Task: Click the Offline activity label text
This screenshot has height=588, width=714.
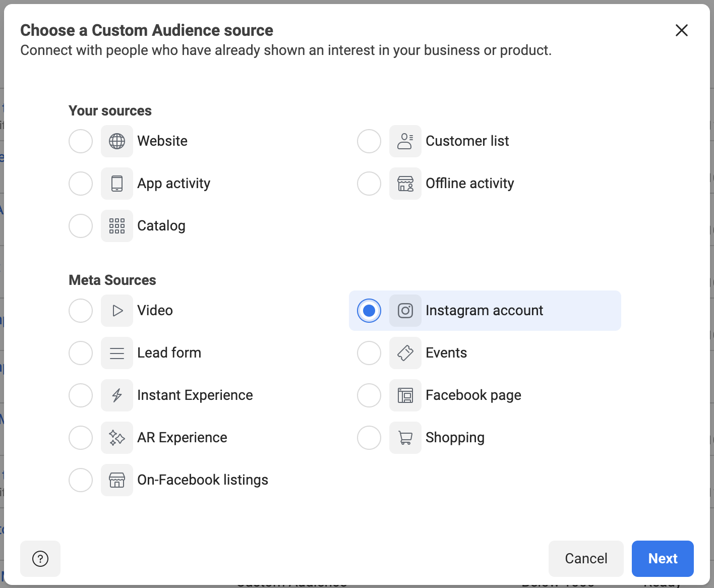Action: [470, 184]
